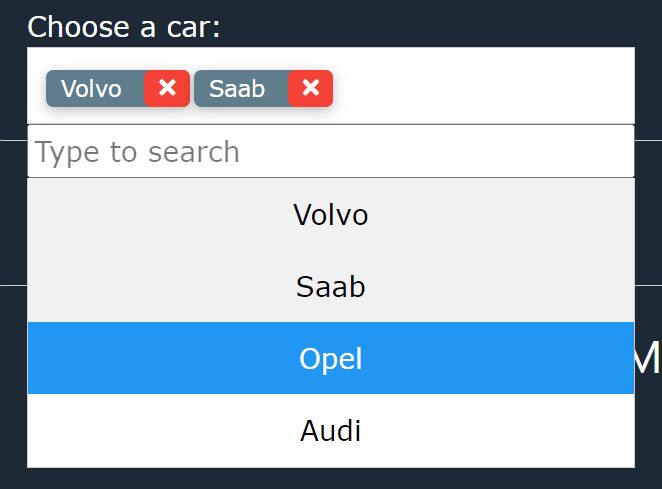Click the red X icon beside Volvo
662x489 pixels.
(167, 88)
